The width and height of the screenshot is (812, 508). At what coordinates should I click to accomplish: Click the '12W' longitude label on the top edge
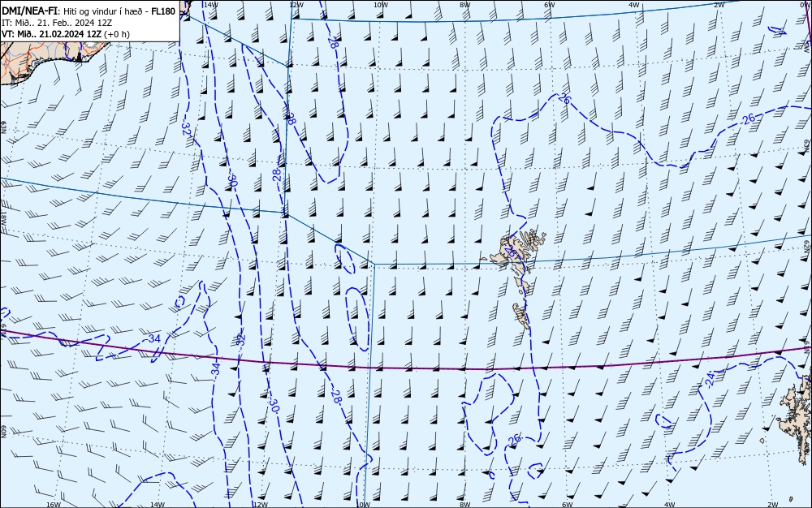tap(296, 5)
